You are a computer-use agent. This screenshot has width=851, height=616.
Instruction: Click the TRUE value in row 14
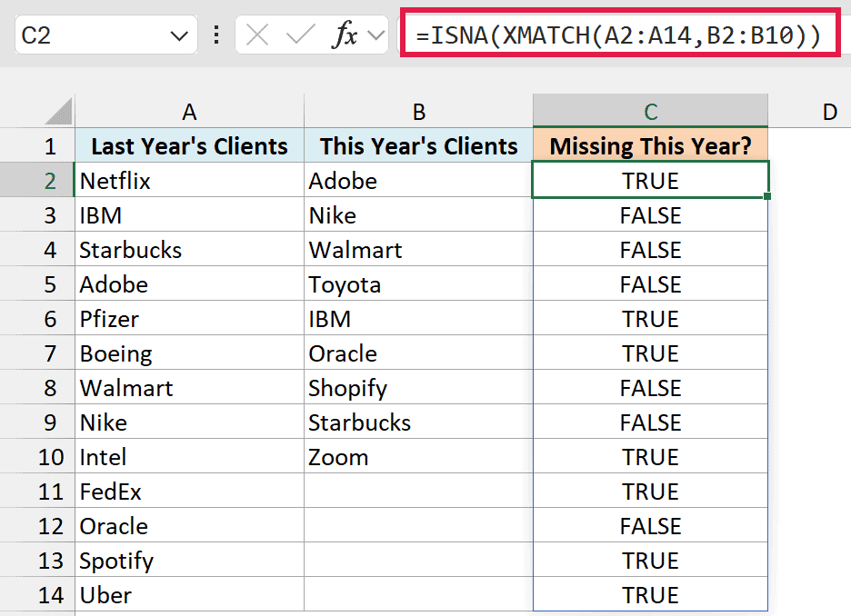coord(650,595)
